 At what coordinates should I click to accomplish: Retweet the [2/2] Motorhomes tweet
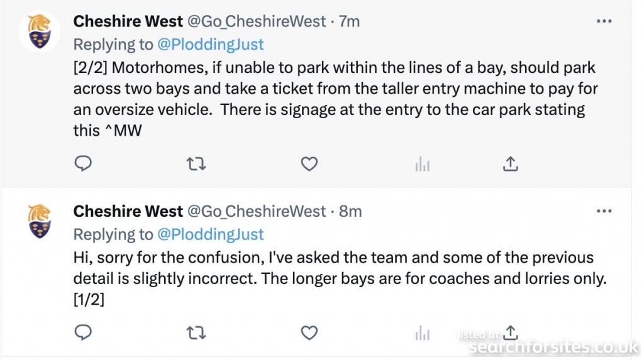[x=196, y=164]
